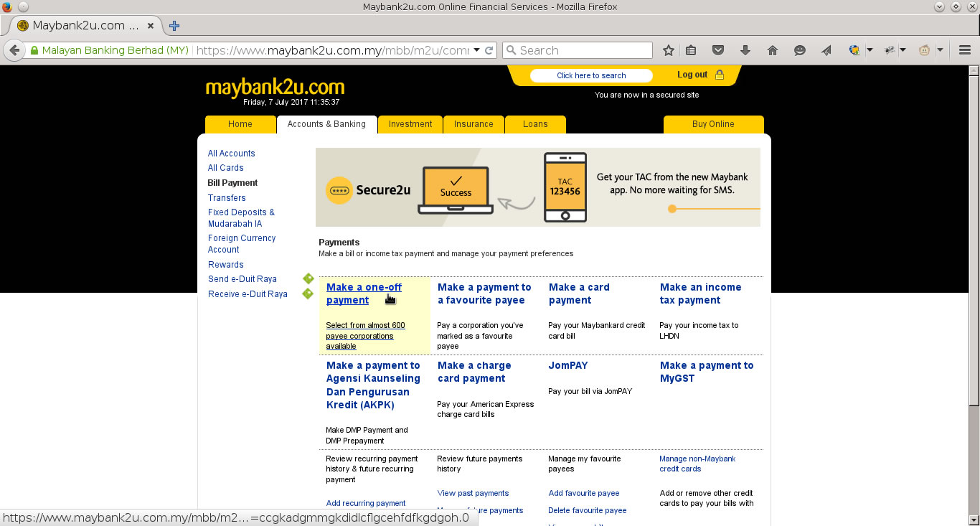The image size is (980, 526).
Task: Open the Downloads arrow icon
Action: pyautogui.click(x=745, y=50)
